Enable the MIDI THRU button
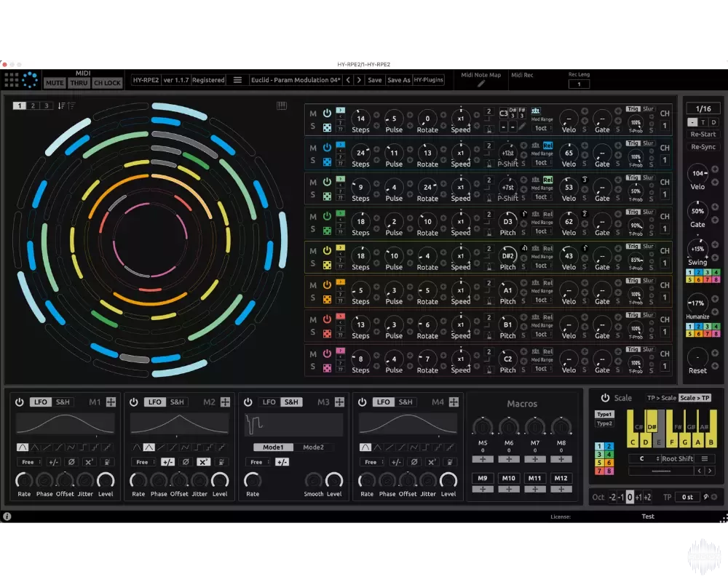Image resolution: width=728 pixels, height=582 pixels. point(79,83)
